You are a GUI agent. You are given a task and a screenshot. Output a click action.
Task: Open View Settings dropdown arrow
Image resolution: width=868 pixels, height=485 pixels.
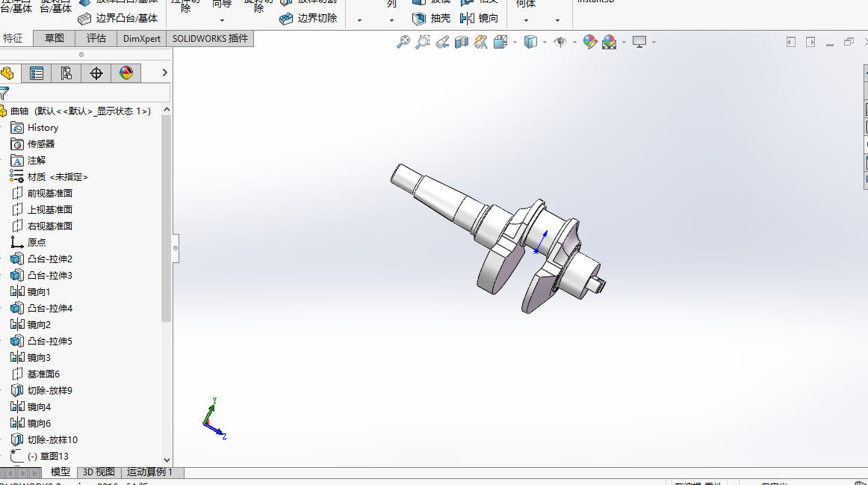pyautogui.click(x=654, y=42)
